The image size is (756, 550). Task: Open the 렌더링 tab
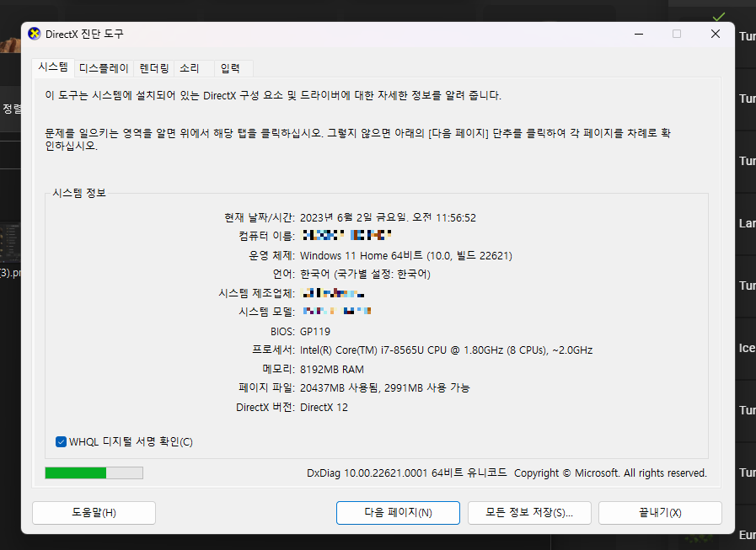coord(154,68)
